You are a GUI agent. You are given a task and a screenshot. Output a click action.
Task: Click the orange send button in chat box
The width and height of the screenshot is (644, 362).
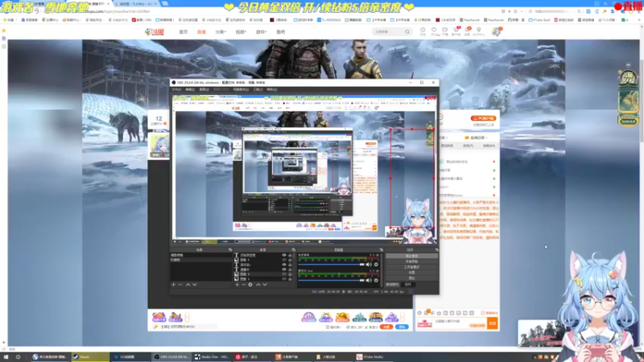pyautogui.click(x=493, y=323)
